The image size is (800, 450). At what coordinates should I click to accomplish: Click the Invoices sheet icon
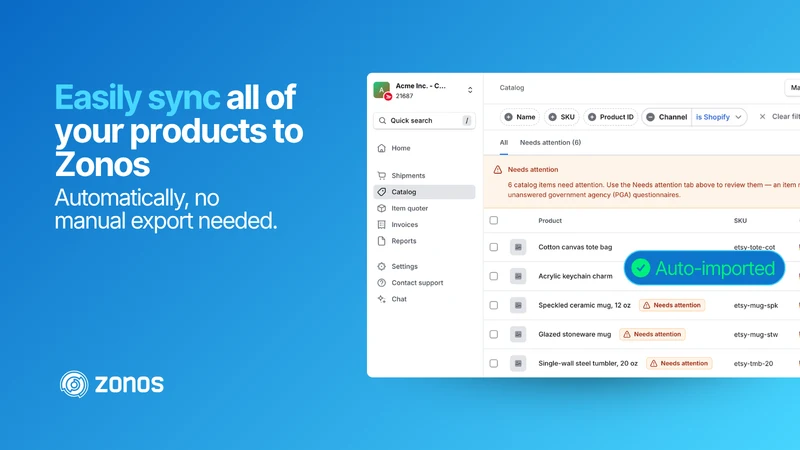point(382,224)
